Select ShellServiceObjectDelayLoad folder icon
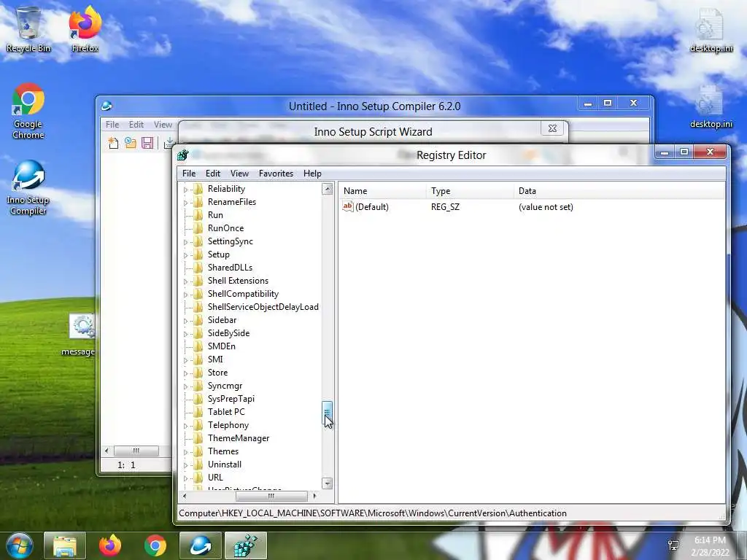The width and height of the screenshot is (747, 560). coord(198,307)
